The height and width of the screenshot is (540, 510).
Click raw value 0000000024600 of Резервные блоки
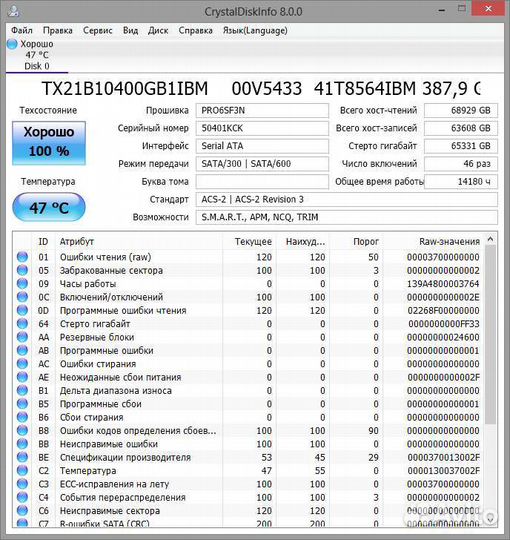pyautogui.click(x=443, y=337)
